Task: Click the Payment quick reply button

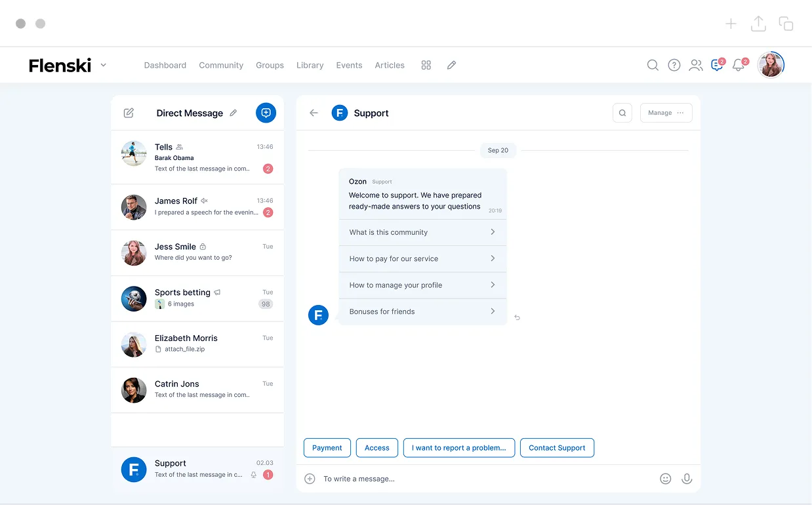Action: (327, 448)
